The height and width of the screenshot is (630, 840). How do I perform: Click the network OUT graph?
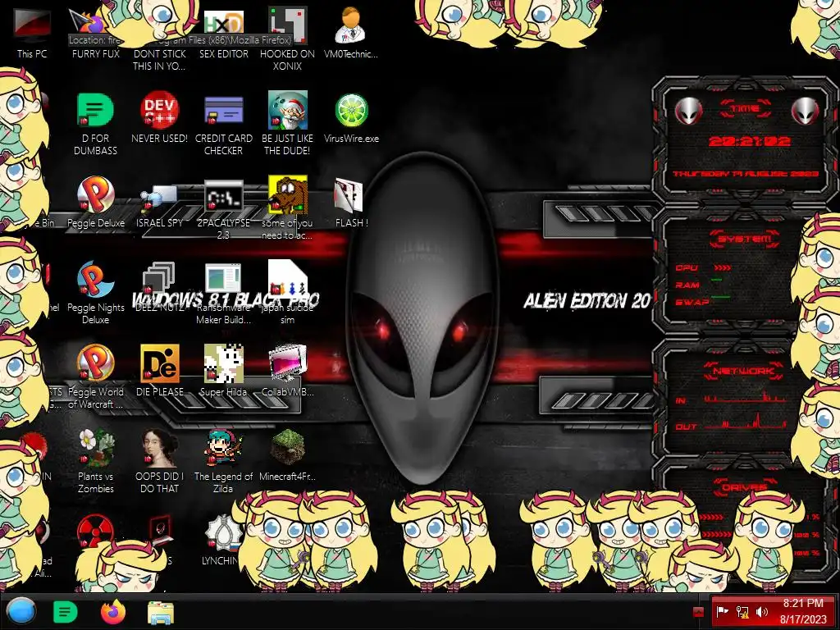click(x=745, y=422)
